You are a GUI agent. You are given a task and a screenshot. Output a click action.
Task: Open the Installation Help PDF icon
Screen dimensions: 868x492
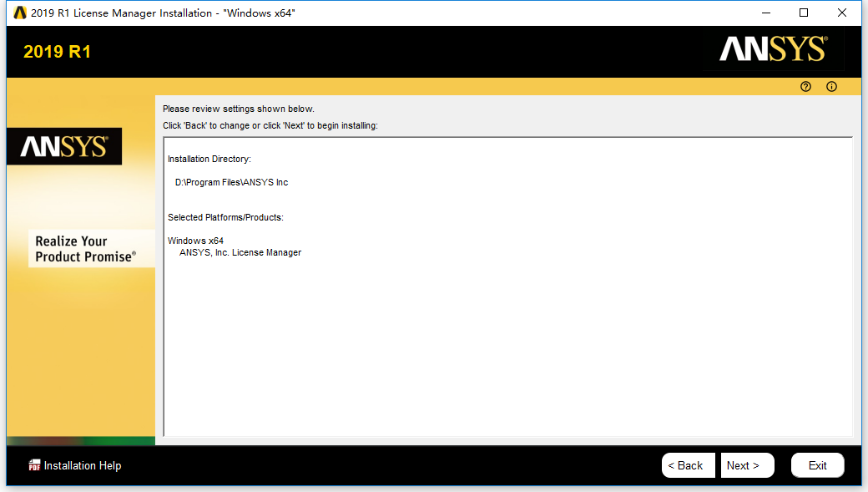pyautogui.click(x=34, y=465)
